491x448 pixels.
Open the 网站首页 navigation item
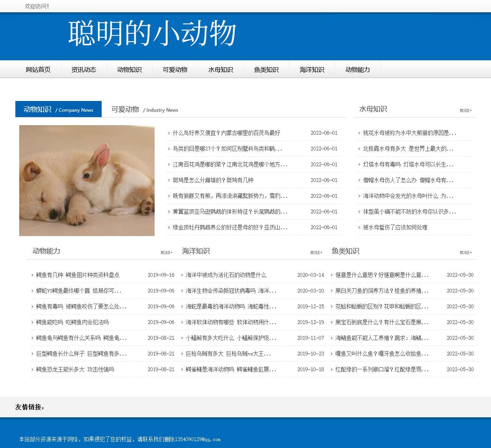pos(38,69)
